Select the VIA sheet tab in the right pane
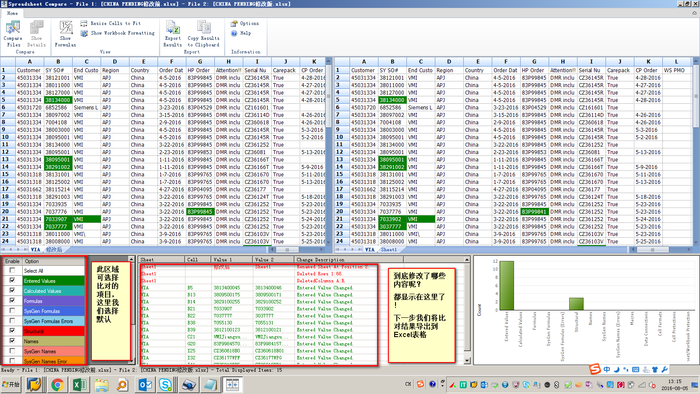 [x=370, y=249]
